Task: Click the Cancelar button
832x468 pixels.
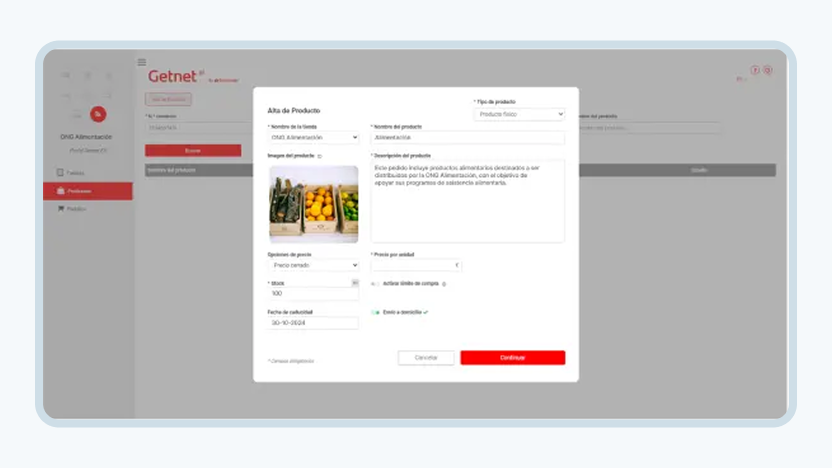Action: [426, 358]
